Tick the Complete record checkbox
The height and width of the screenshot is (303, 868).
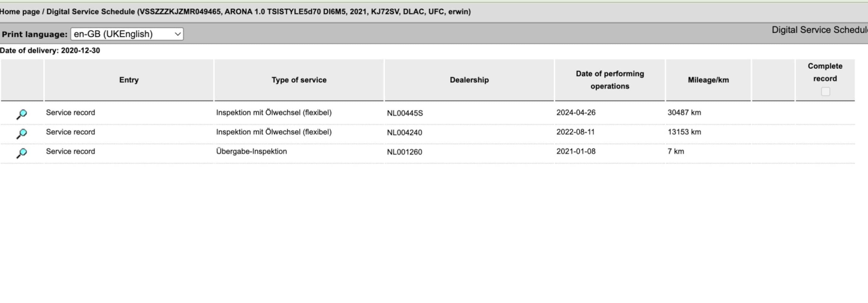[825, 91]
